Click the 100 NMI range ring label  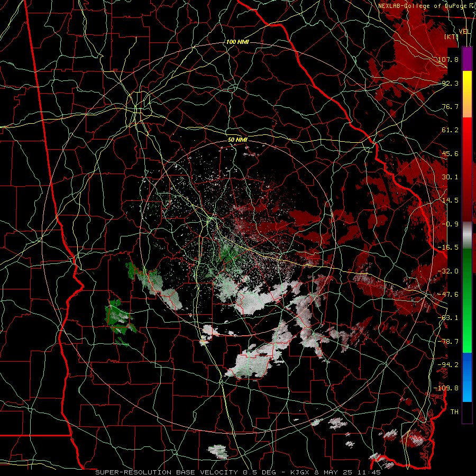(237, 42)
